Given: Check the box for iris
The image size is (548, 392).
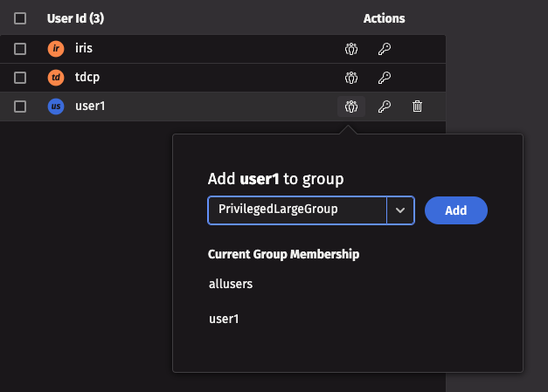Looking at the screenshot, I should point(20,50).
